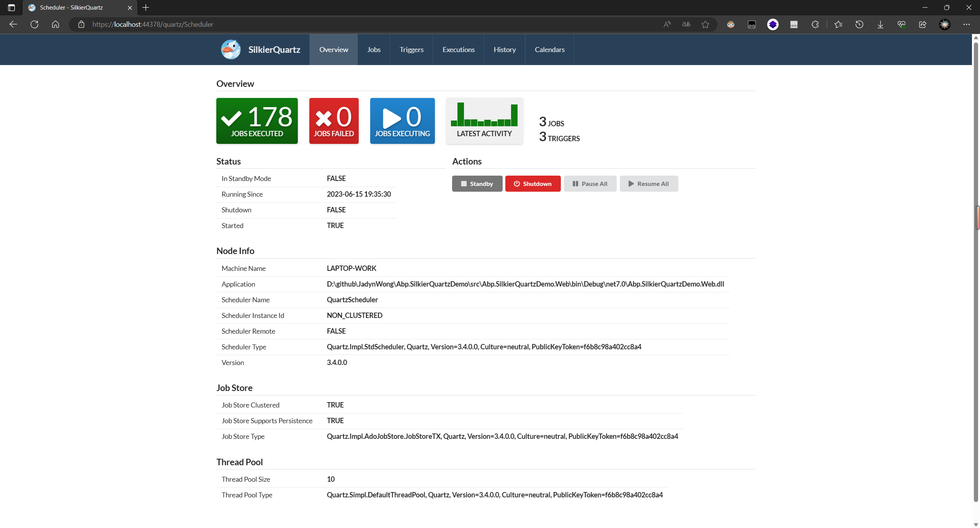The height and width of the screenshot is (528, 980).
Task: Open the browser settings ellipsis menu
Action: (967, 24)
